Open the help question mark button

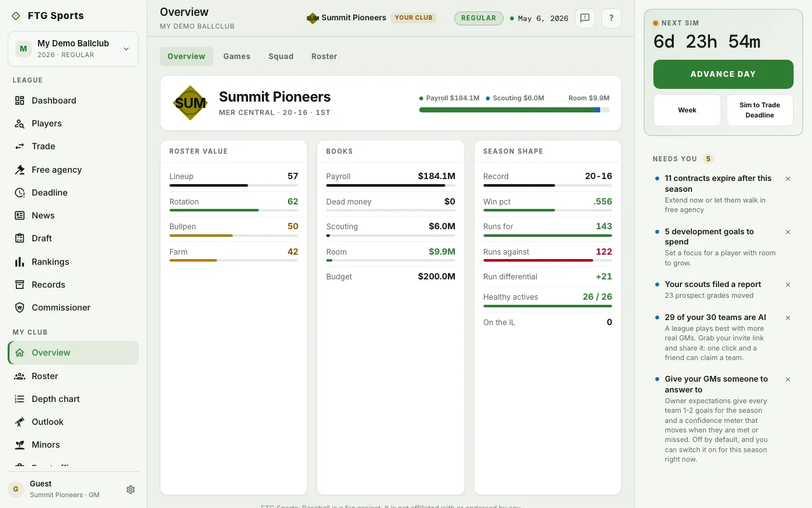(x=612, y=18)
